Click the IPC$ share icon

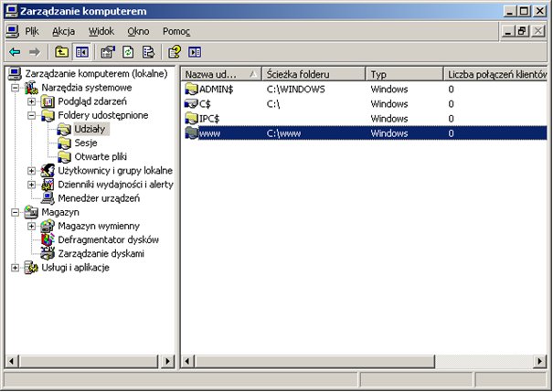coord(192,119)
